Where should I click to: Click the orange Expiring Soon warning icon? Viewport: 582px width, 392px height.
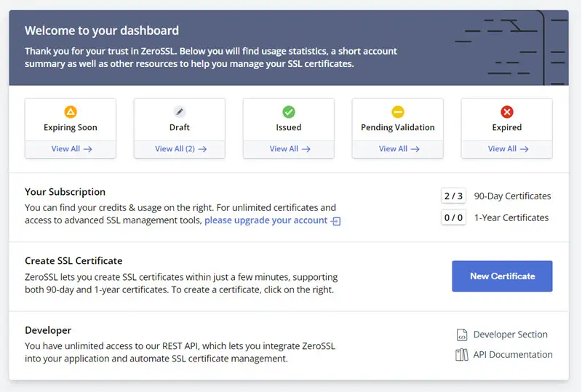click(x=71, y=112)
